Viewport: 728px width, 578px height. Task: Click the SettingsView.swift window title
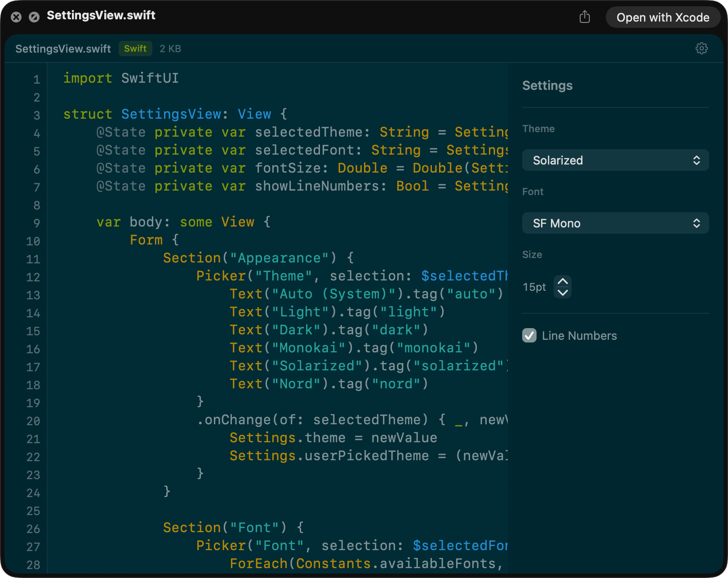point(101,15)
